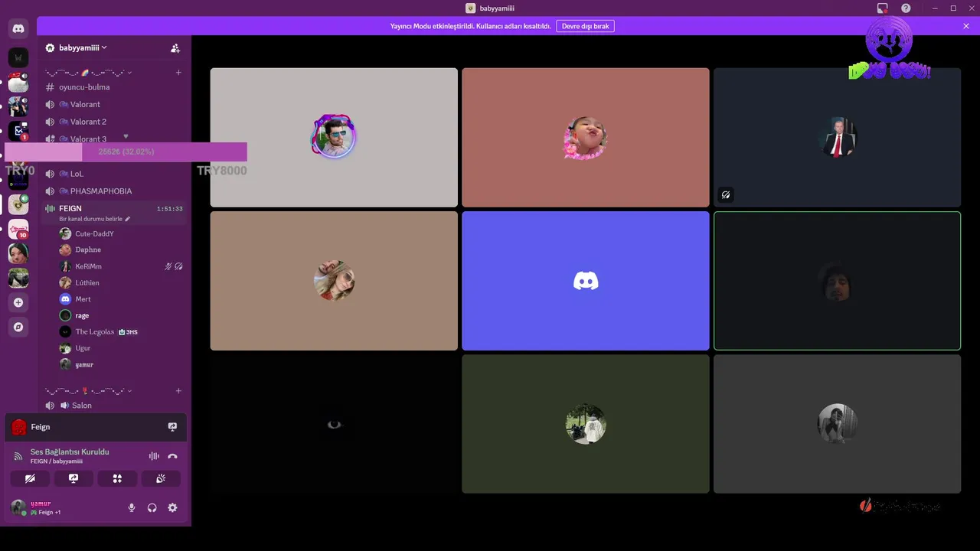
Task: Mute the microphone in user panel
Action: [132, 507]
